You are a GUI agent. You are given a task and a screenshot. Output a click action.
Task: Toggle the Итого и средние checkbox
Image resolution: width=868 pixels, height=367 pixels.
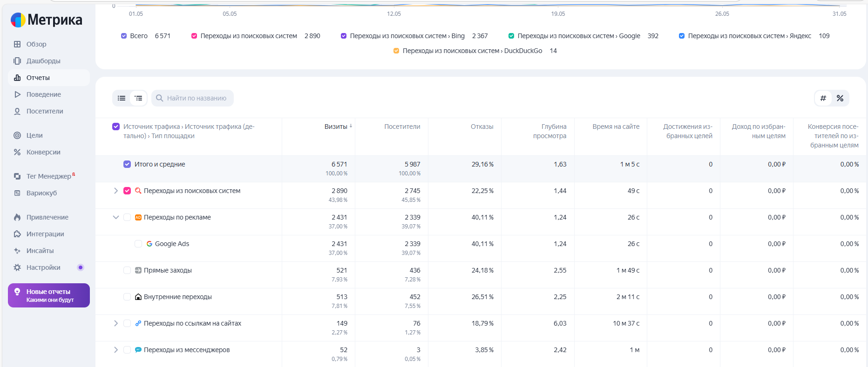point(127,164)
